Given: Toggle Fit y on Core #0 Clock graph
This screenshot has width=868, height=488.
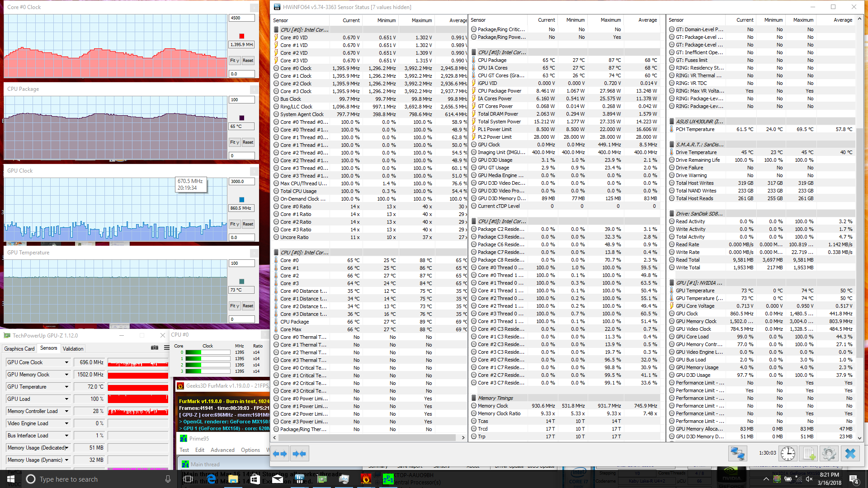Looking at the screenshot, I should [x=234, y=61].
